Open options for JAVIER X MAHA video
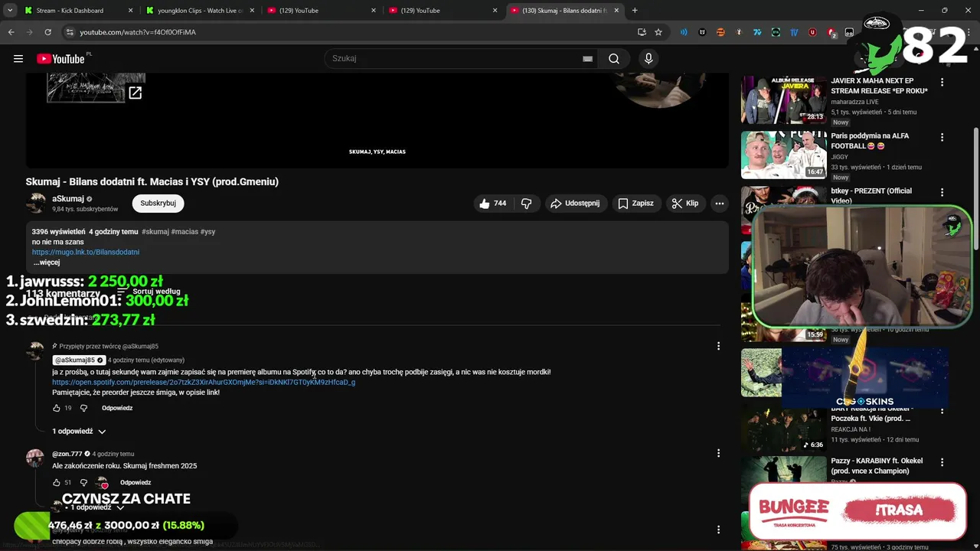Image resolution: width=980 pixels, height=551 pixels. coord(942,82)
